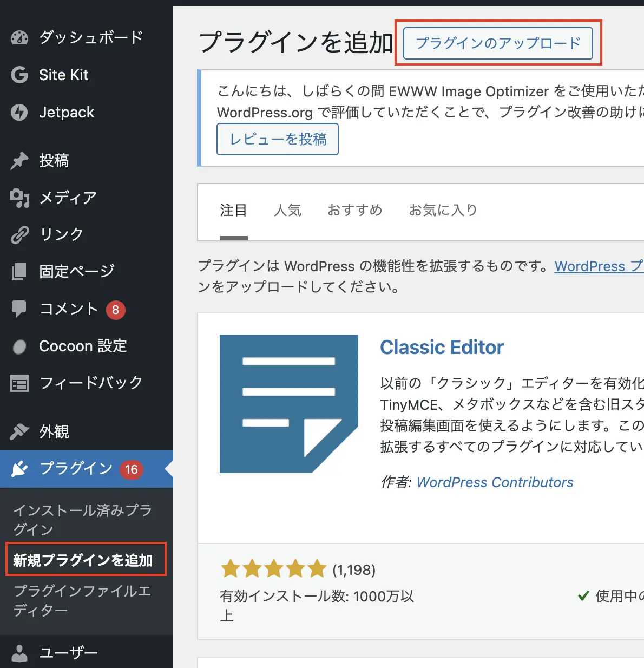
Task: Open the 固定ページ menu item
Action: tap(87, 271)
